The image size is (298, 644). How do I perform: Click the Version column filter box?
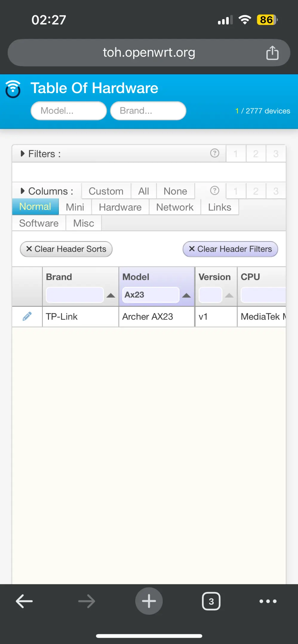click(x=211, y=295)
